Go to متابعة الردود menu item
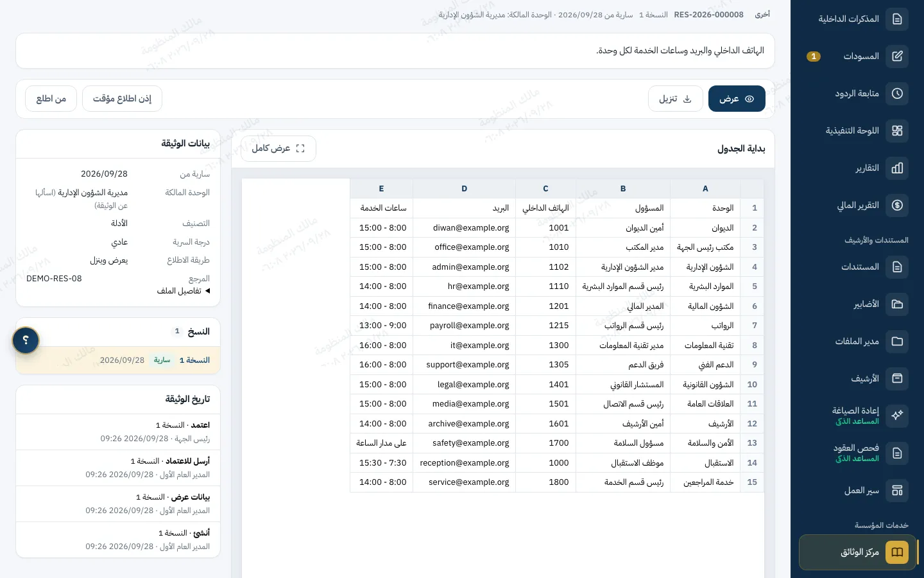 pos(857,94)
